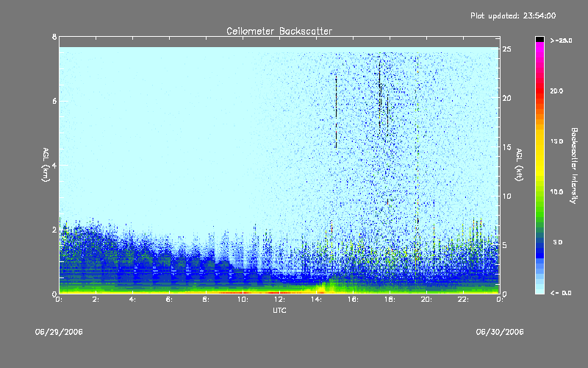Click the '5' kft tick on right axis
Image resolution: width=588 pixels, height=368 pixels.
(x=506, y=245)
